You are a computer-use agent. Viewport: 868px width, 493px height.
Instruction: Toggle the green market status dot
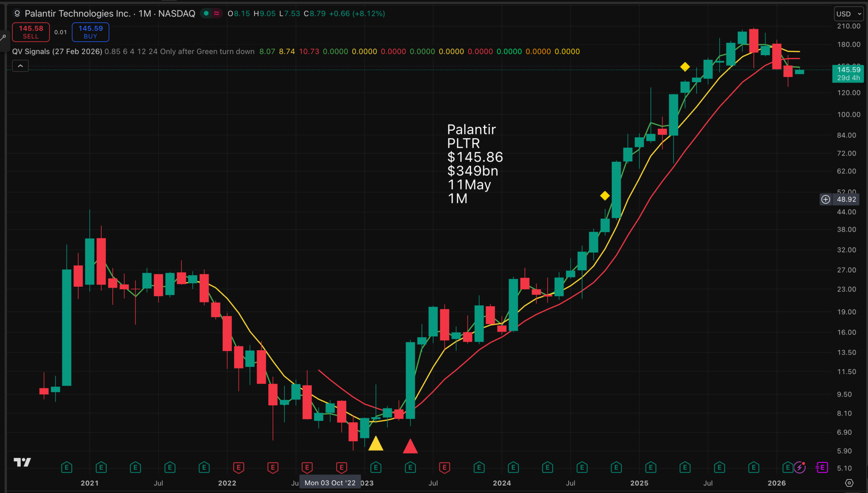(x=206, y=14)
